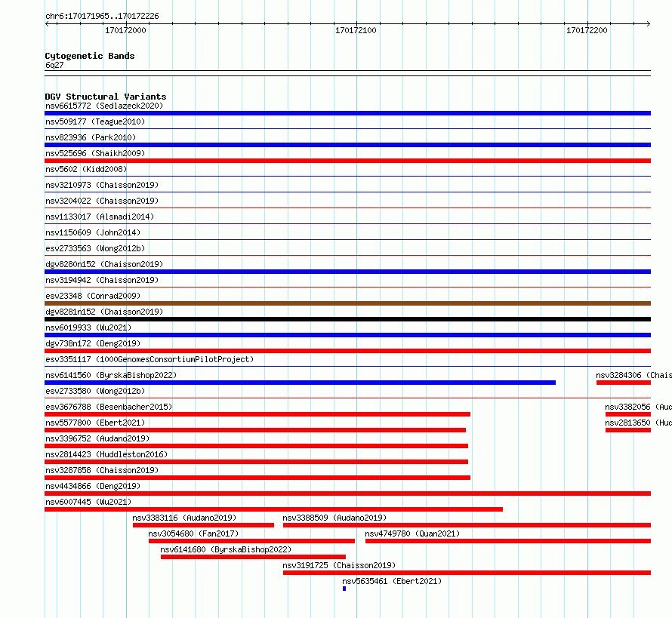
Task: Open dgv8280n152 (Chaisson2019) variant
Action: coord(104,264)
